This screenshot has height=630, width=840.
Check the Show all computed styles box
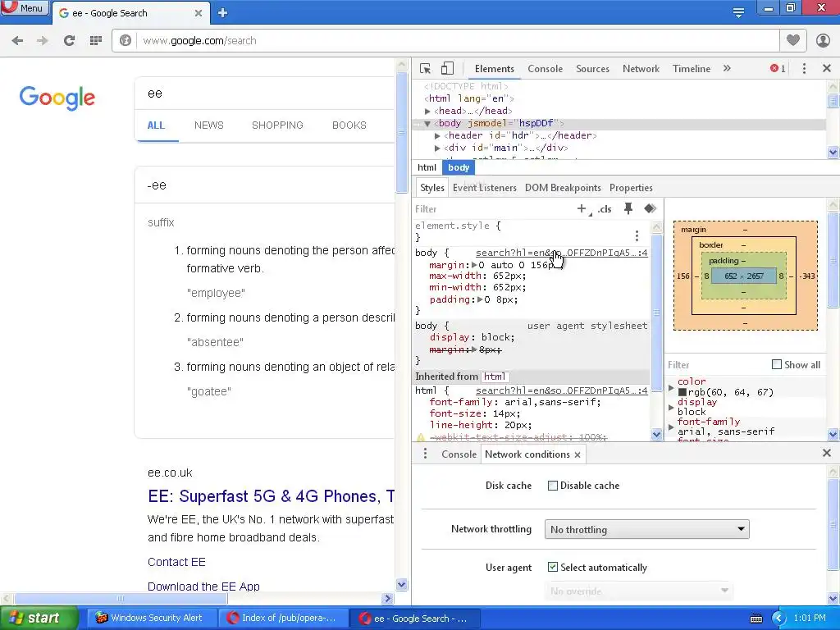[x=777, y=365]
